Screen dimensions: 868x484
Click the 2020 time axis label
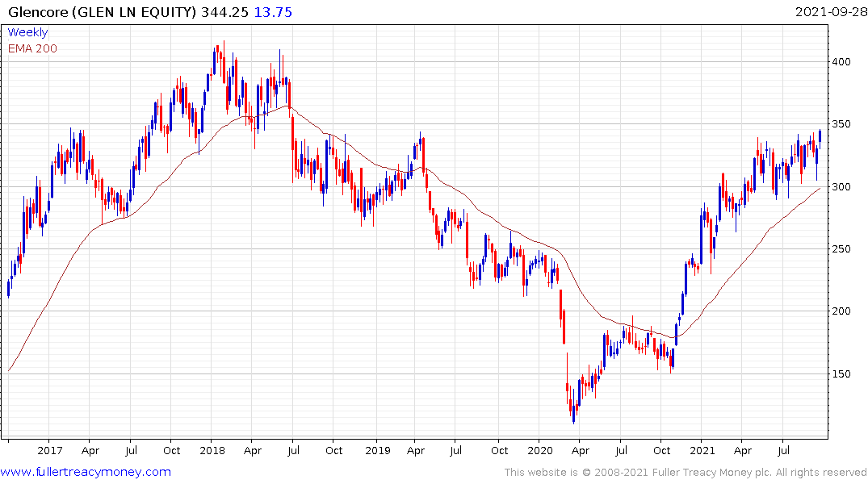pos(540,450)
